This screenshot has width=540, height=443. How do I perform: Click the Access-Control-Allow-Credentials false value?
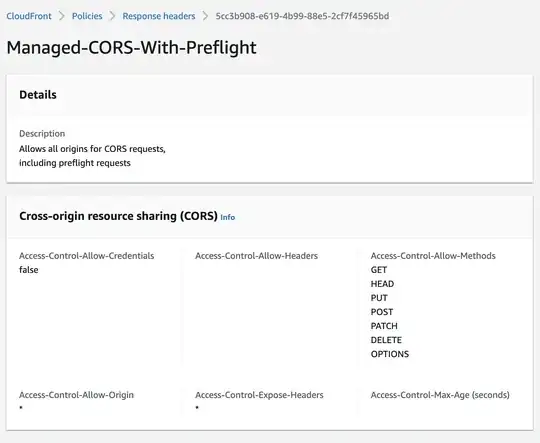[29, 270]
